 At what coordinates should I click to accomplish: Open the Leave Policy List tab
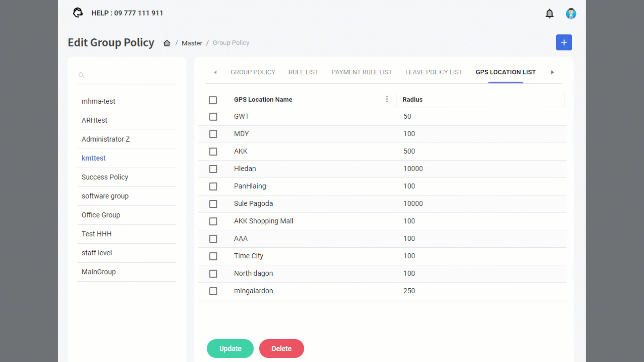tap(434, 72)
